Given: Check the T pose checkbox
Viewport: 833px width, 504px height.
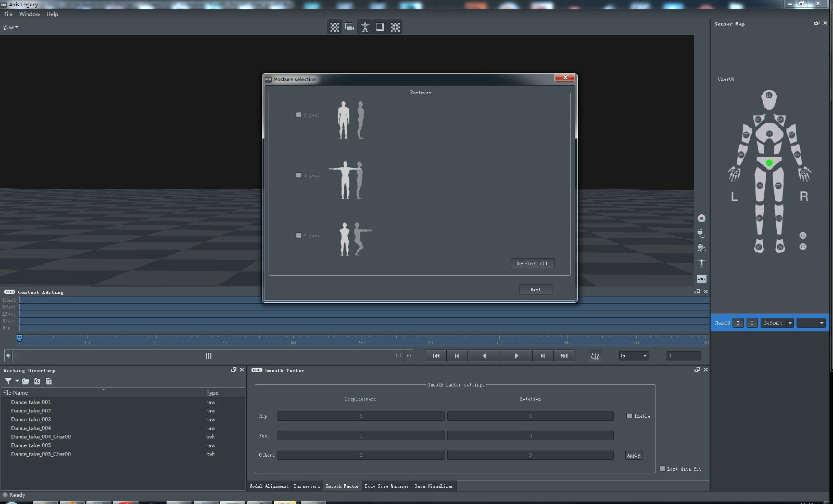Looking at the screenshot, I should point(299,175).
